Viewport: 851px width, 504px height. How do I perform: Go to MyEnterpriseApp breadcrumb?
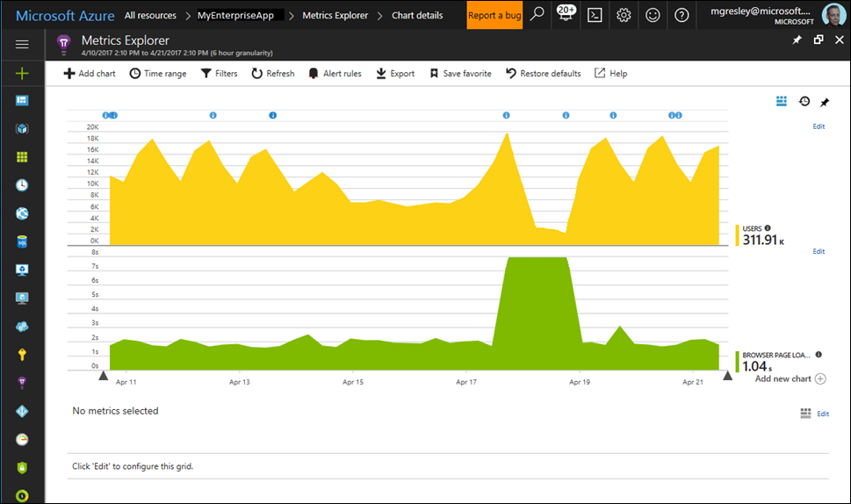tap(235, 15)
